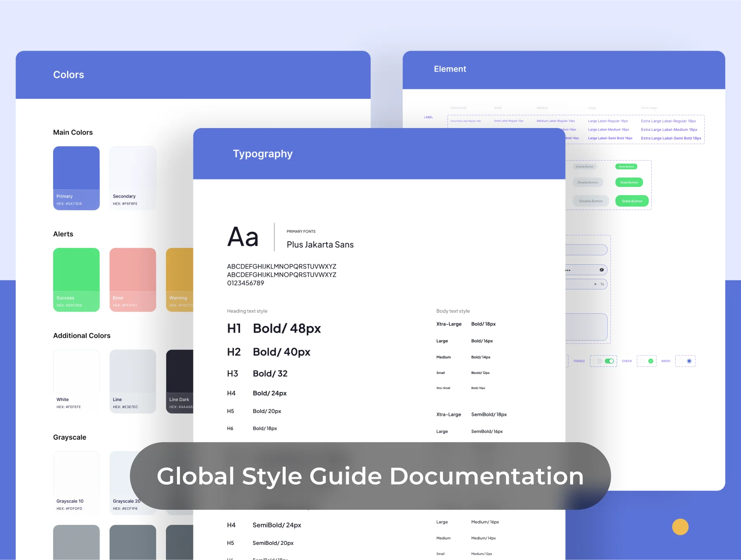This screenshot has height=560, width=741.
Task: Click the Plus Jakarta Sans font name
Action: point(320,245)
